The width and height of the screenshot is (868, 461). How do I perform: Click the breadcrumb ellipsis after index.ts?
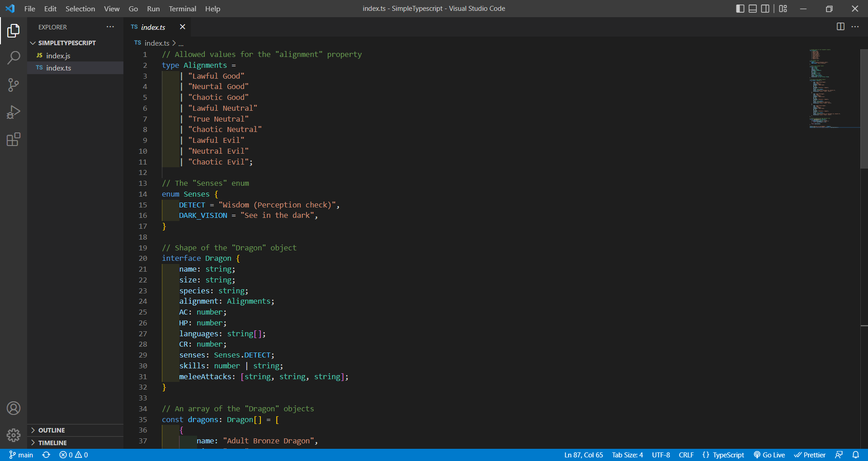181,43
